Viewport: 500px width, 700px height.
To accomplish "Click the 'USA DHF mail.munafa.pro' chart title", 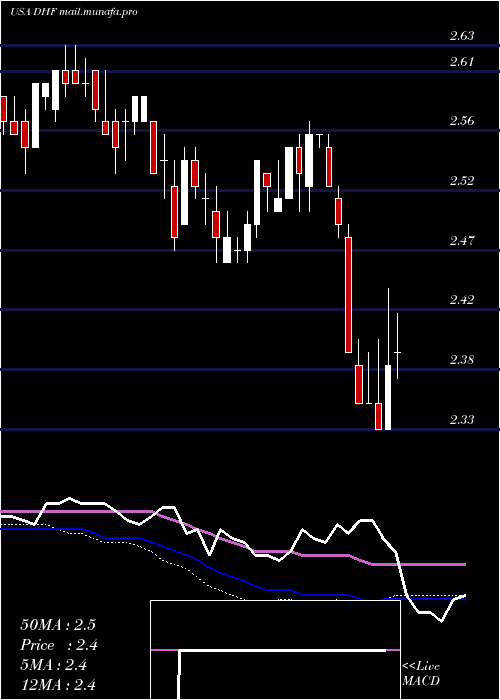I will click(74, 12).
